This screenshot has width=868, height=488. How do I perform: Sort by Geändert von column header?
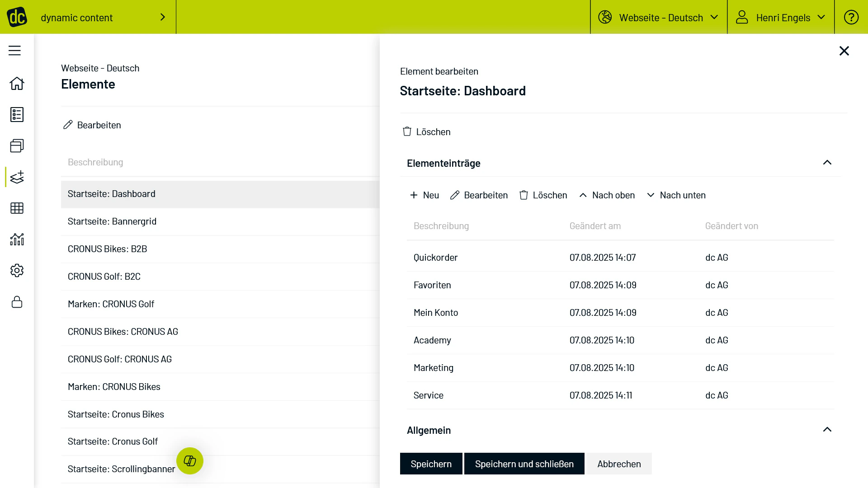pyautogui.click(x=731, y=226)
